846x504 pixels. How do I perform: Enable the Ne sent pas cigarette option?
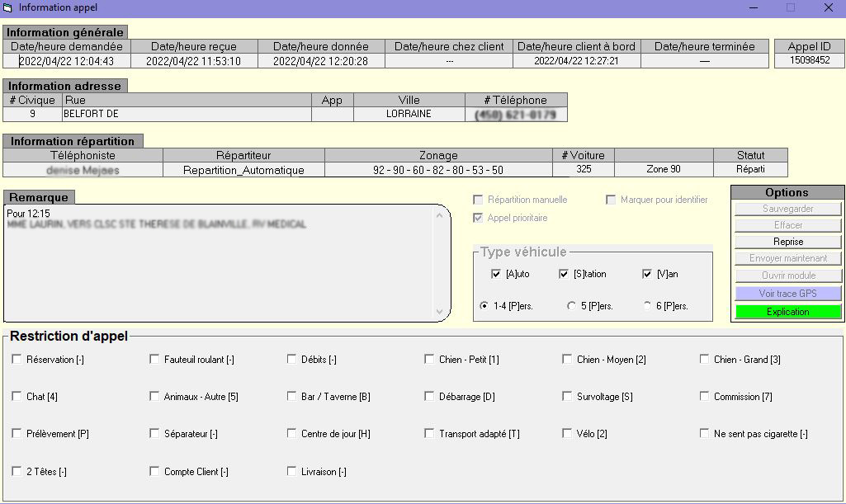click(x=704, y=433)
